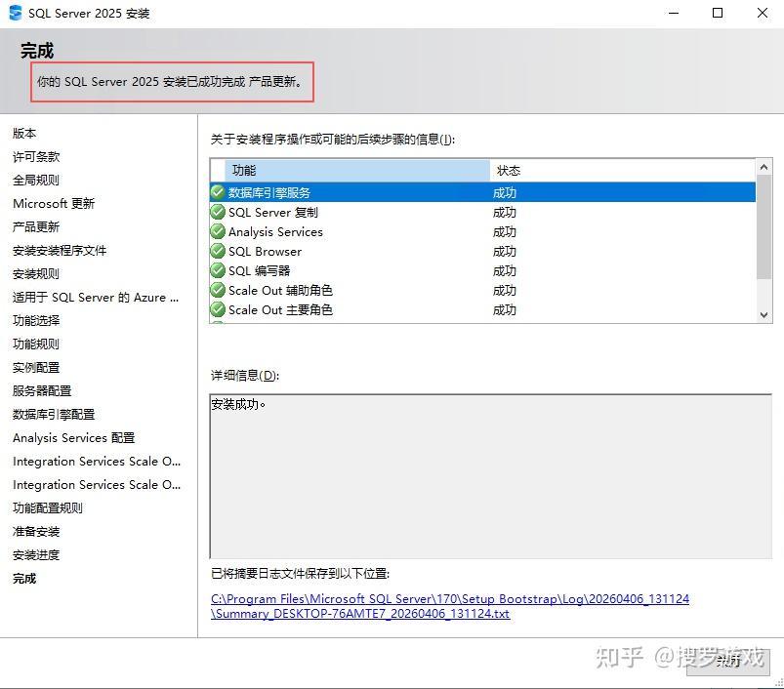Image resolution: width=784 pixels, height=689 pixels.
Task: Maximize the SQL Server 2025 安装 window
Action: [x=718, y=13]
